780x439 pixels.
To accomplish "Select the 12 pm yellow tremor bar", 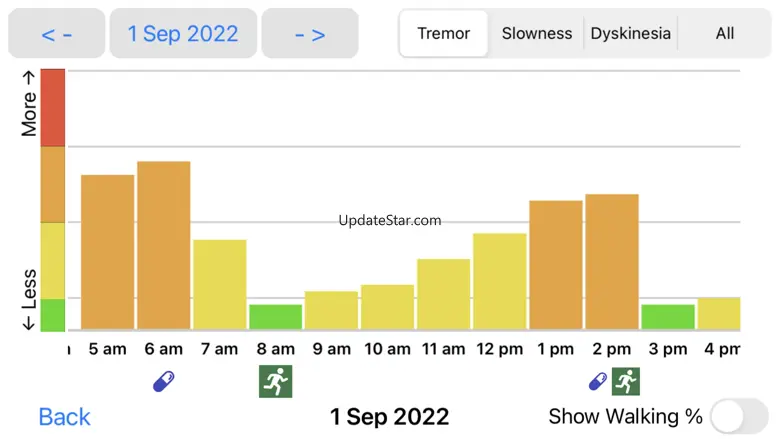I will point(500,281).
